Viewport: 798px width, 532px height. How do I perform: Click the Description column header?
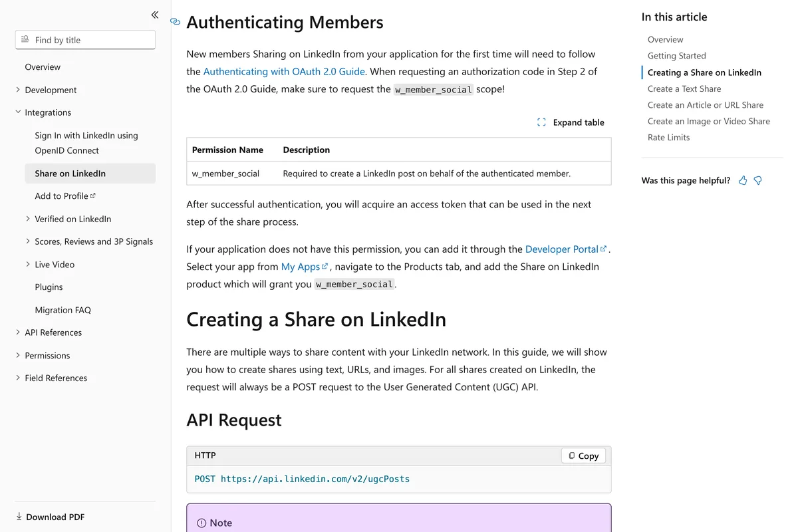point(307,150)
